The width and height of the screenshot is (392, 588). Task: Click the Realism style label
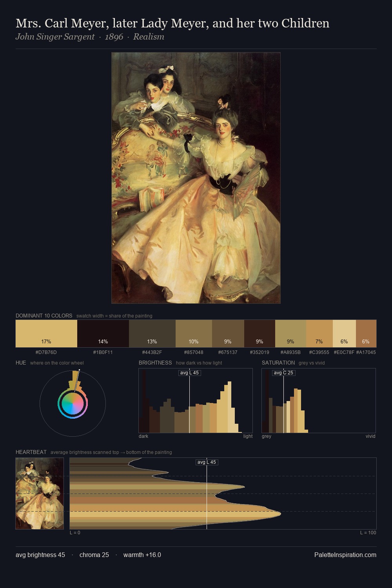coord(149,37)
